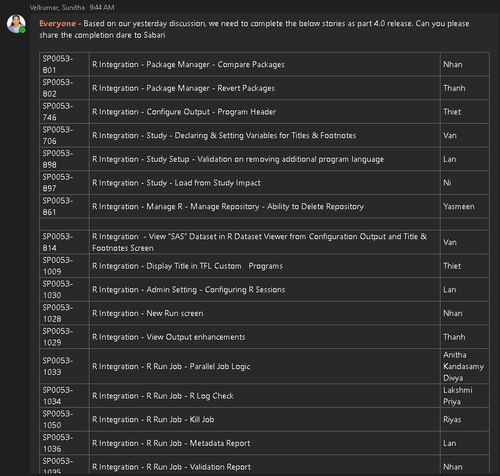
Task: Click the Everyone mention link
Action: point(57,24)
